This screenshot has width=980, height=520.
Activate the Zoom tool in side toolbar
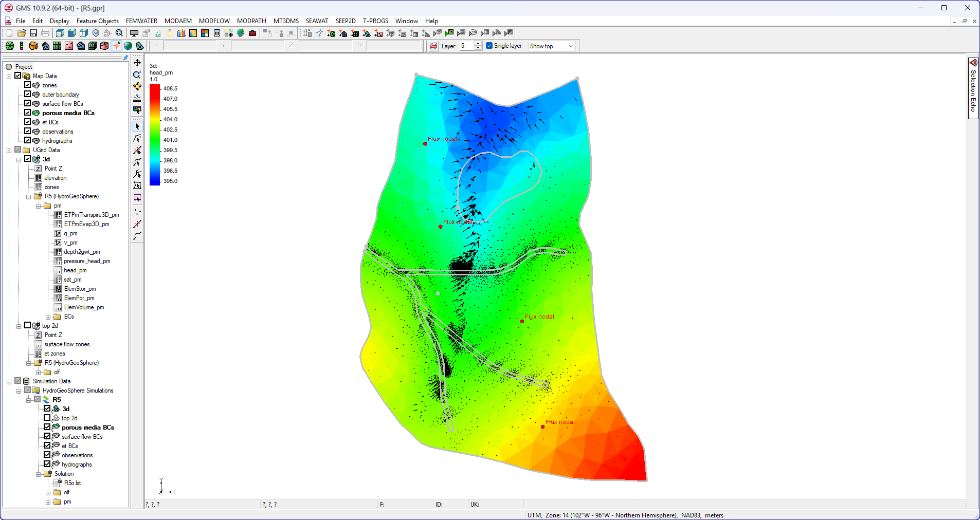[x=137, y=75]
